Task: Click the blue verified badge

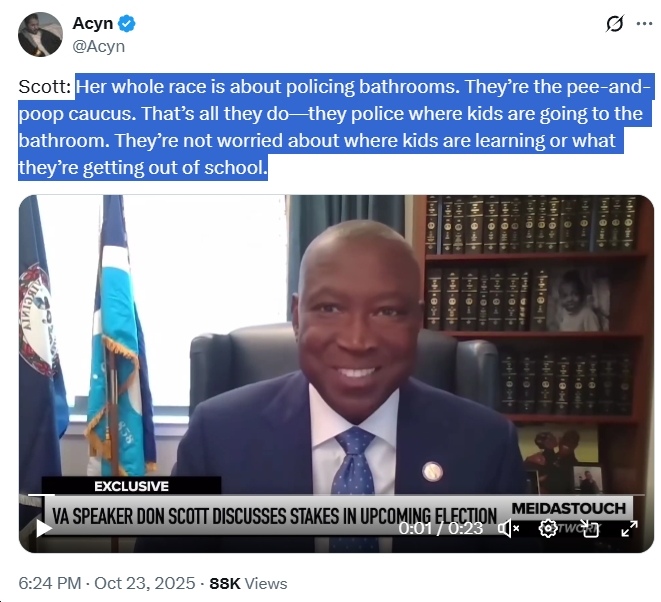Action: 126,24
